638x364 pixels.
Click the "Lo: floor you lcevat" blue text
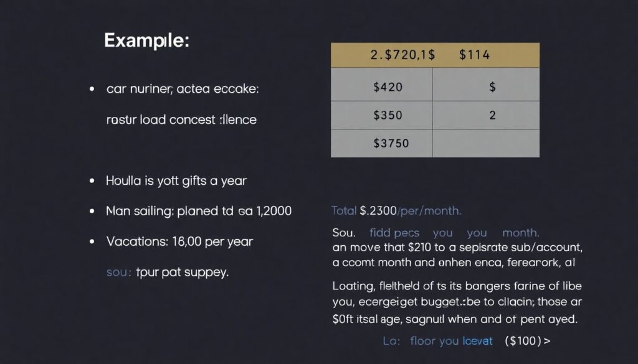coord(437,341)
